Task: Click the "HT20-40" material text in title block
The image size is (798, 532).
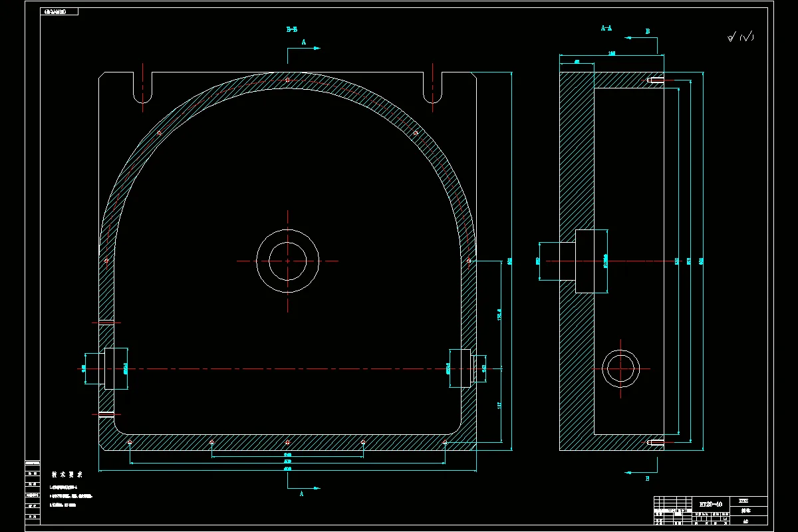Action: click(x=711, y=505)
